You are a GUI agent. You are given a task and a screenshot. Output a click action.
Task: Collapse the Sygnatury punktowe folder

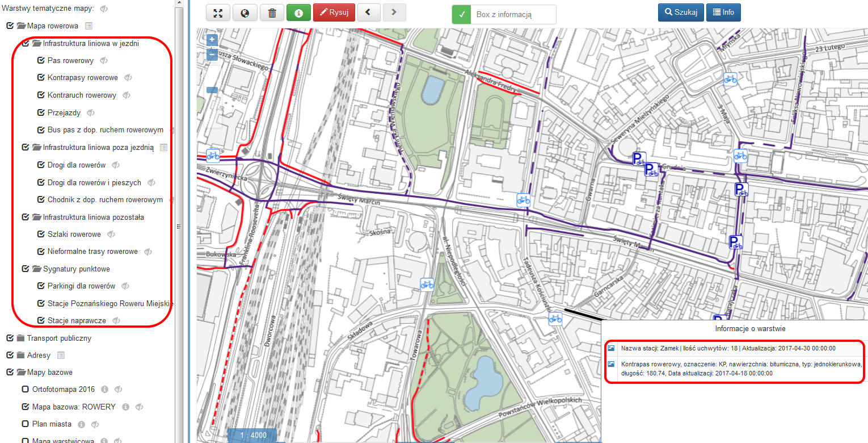(37, 269)
